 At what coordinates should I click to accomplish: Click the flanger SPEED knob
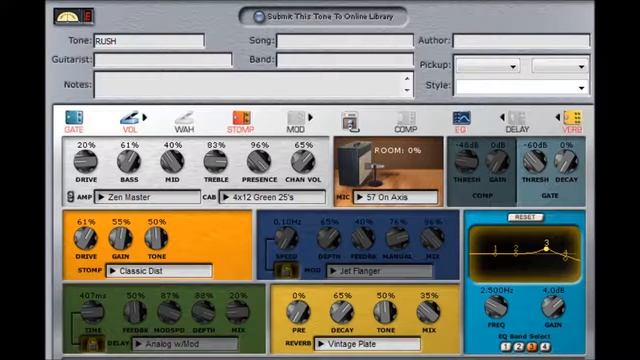coord(286,238)
